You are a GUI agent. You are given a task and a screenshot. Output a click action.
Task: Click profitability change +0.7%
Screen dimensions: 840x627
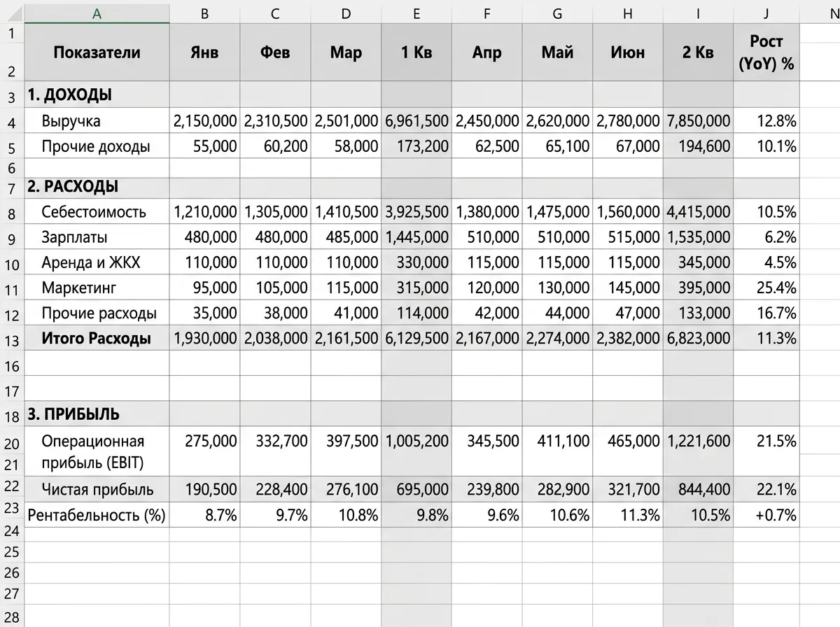tap(766, 516)
